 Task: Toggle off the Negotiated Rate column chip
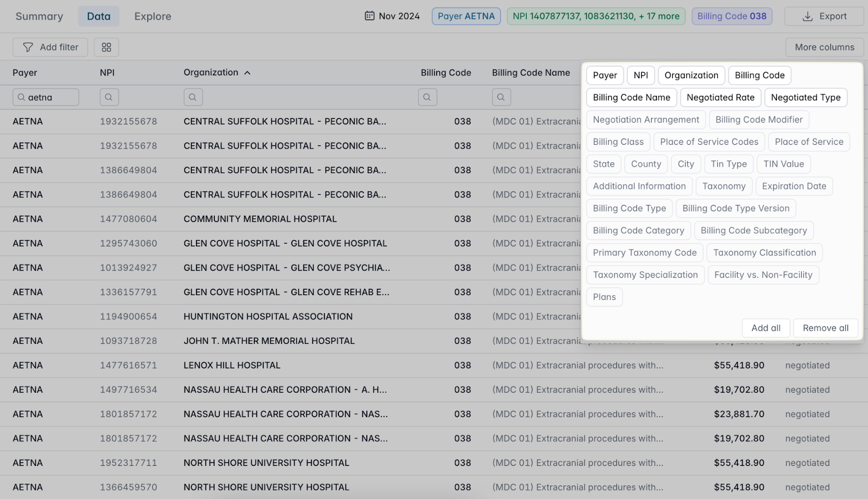click(x=720, y=97)
